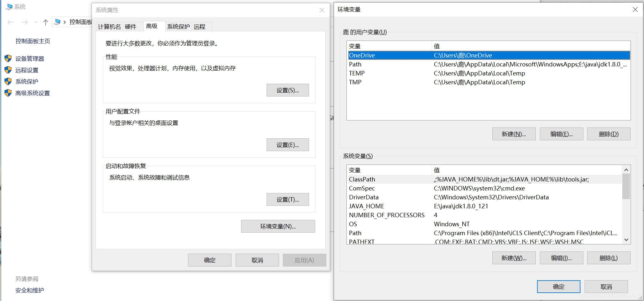Click 新建(N) user variable button
This screenshot has height=301, width=644.
click(x=514, y=134)
